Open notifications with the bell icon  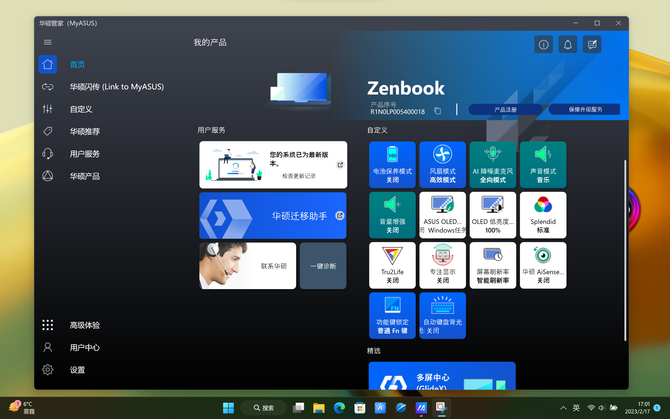tap(568, 44)
